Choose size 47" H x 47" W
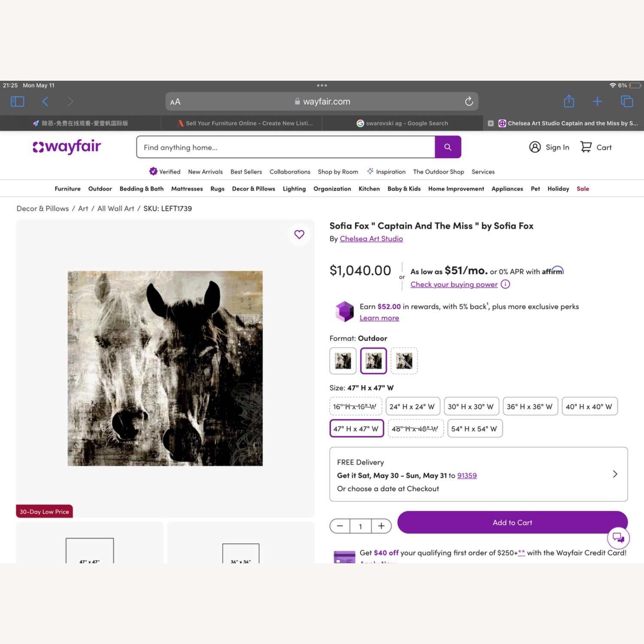The width and height of the screenshot is (644, 644). [x=356, y=428]
